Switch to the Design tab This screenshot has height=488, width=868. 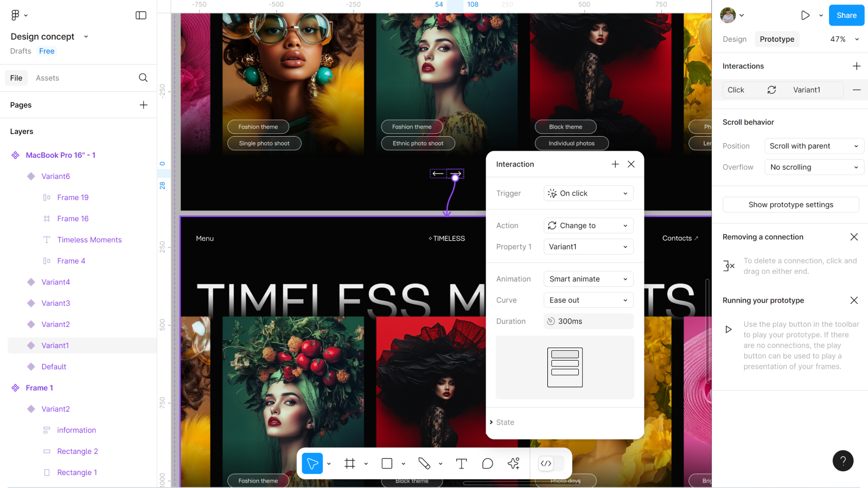(x=735, y=39)
